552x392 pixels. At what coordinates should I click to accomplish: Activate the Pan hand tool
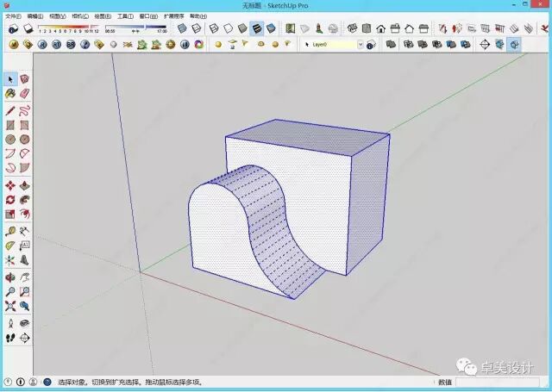click(x=24, y=277)
